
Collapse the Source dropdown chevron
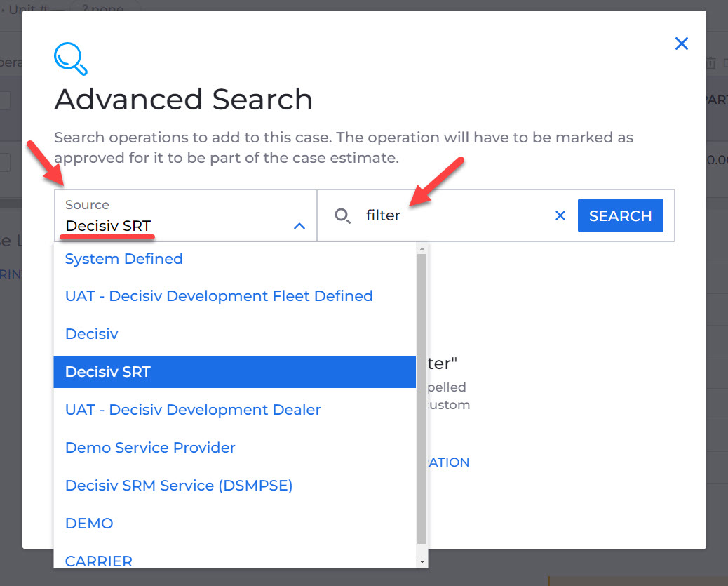[299, 226]
